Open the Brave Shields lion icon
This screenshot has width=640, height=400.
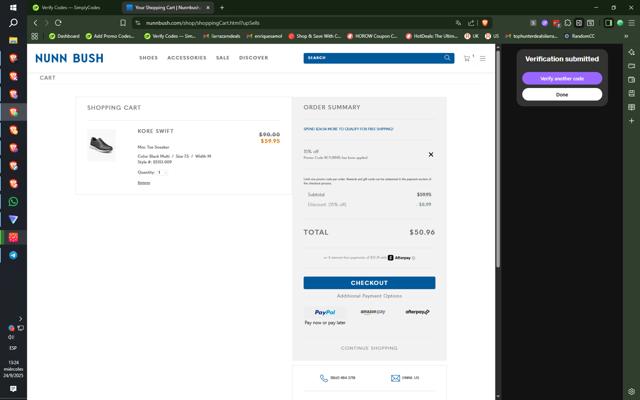coord(484,23)
